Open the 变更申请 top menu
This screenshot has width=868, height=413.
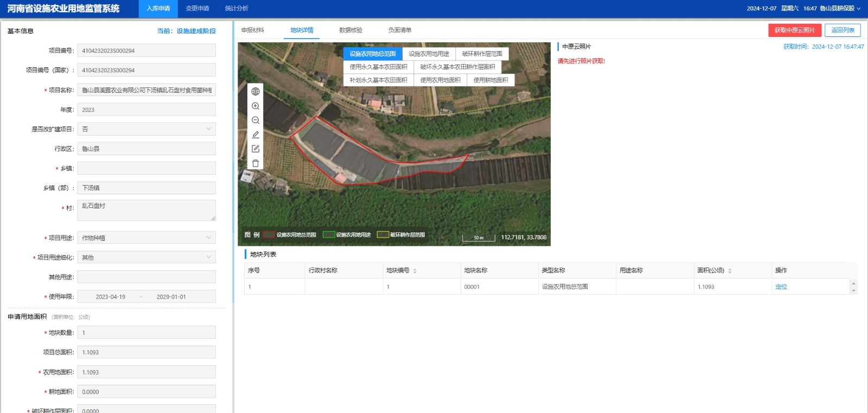coord(197,9)
